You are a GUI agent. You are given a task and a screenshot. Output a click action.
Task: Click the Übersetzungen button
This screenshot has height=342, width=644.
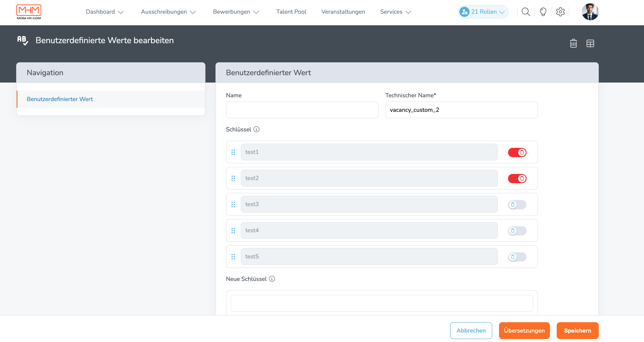[x=524, y=330]
